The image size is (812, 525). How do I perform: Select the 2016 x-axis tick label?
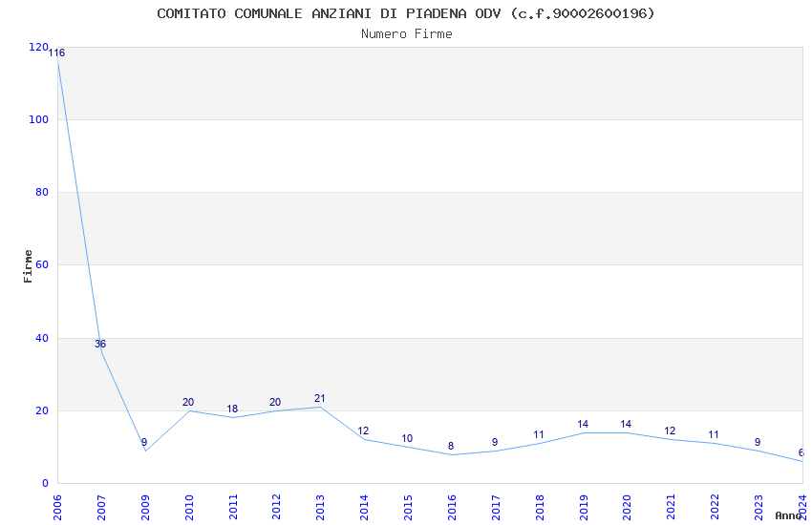coord(451,506)
